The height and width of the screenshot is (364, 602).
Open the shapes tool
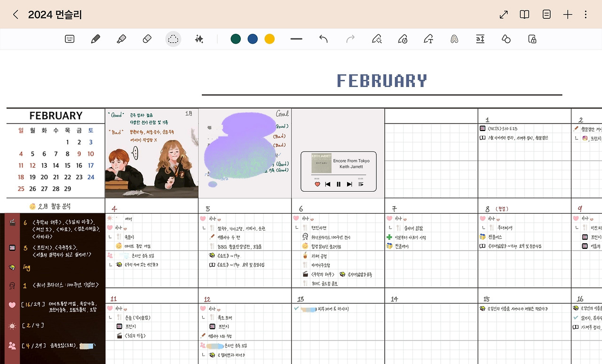pos(506,39)
